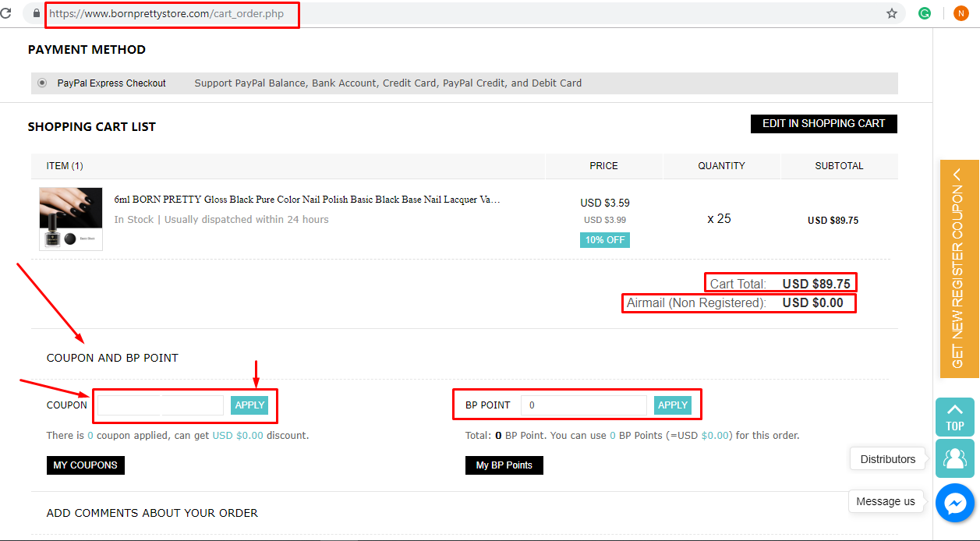The width and height of the screenshot is (980, 541).
Task: Click the Distributors label
Action: coord(888,459)
